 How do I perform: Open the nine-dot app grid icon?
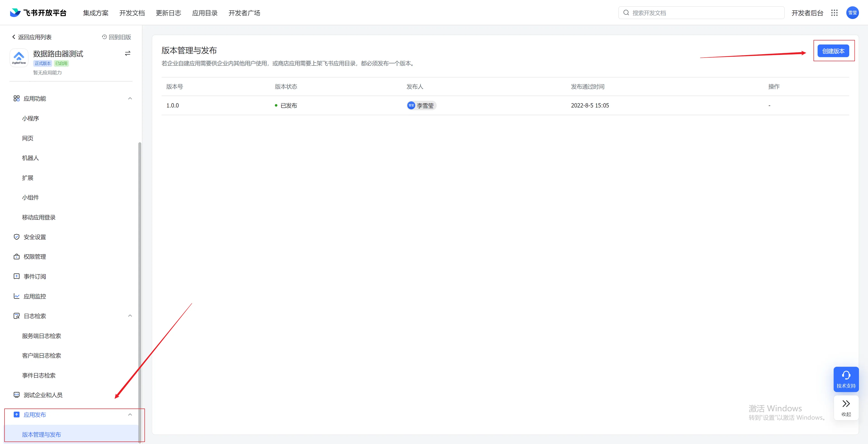(834, 13)
